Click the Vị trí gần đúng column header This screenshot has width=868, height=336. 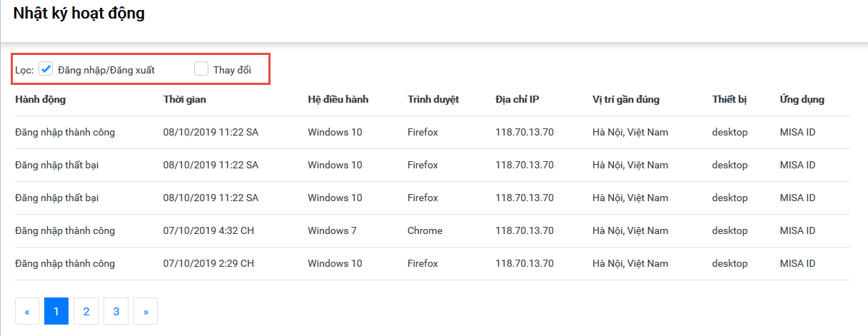pyautogui.click(x=625, y=99)
